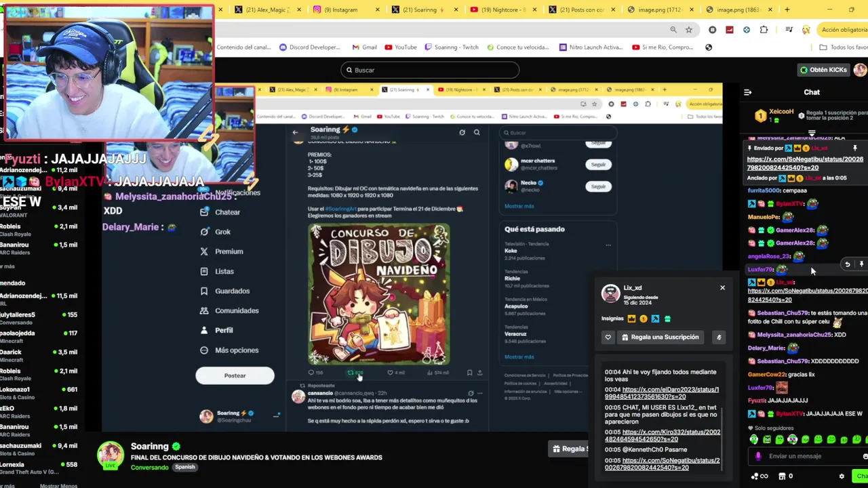Open the YouTube bookmark
This screenshot has height=488, width=868.
coord(401,47)
